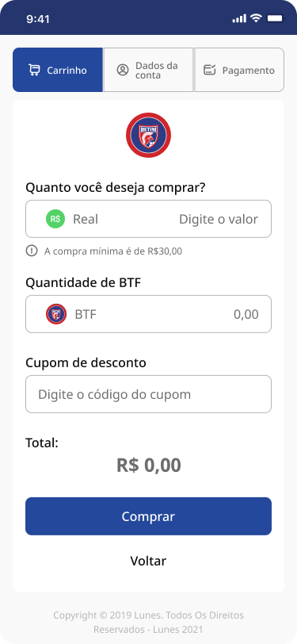Click the payment card icon in Pagamento tab

coord(210,70)
